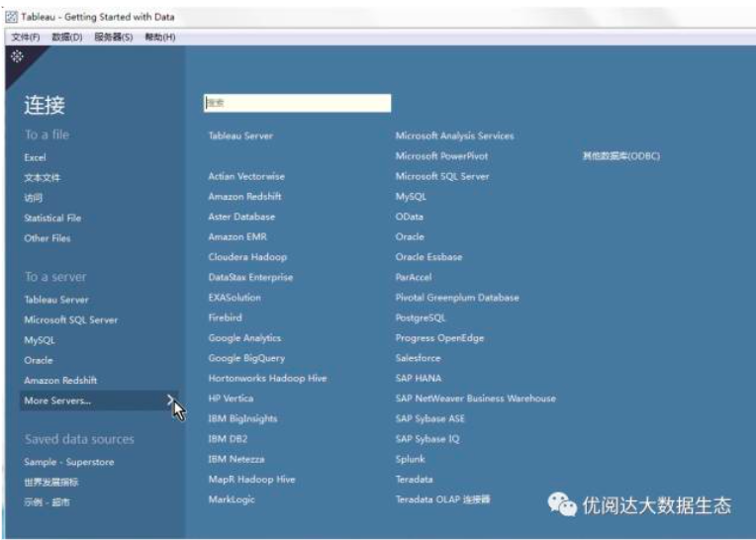Viewport: 756px width, 540px height.
Task: Connect to an Excel file
Action: 35,157
